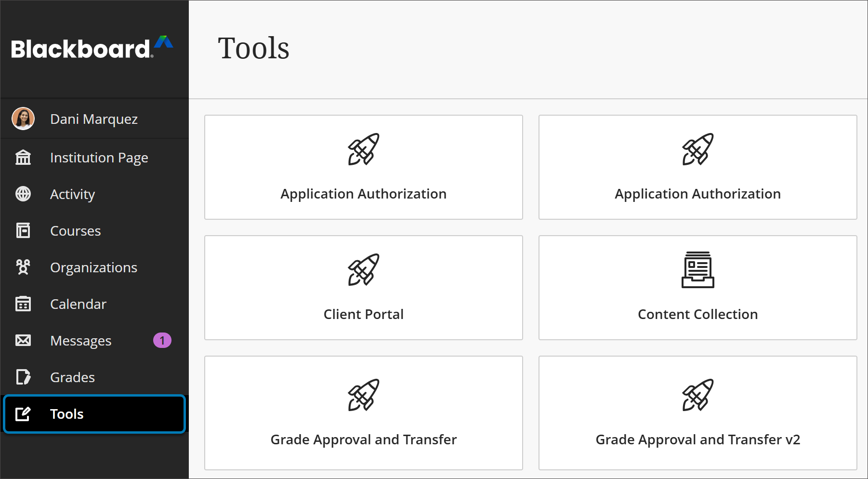Open the Tools menu entry

66,414
